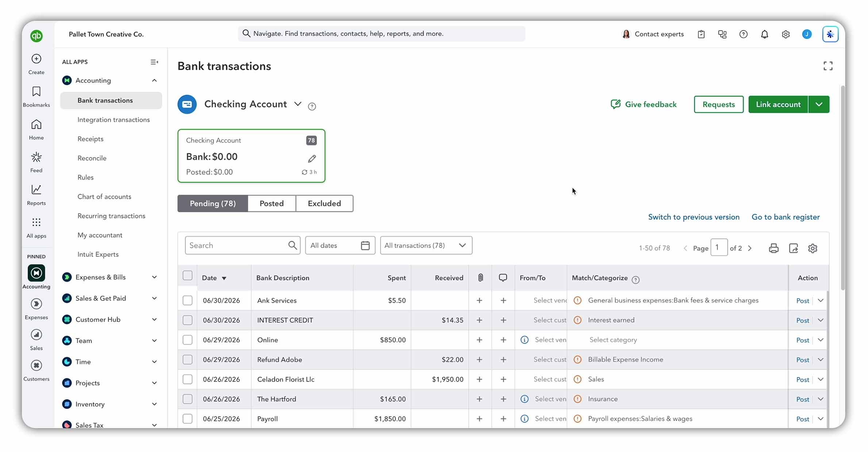Expand the Customer Hub section

[154, 320]
